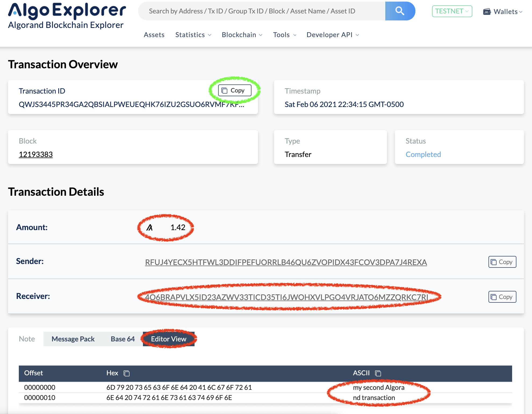The image size is (532, 414).
Task: Select the Editor View tab
Action: 168,339
